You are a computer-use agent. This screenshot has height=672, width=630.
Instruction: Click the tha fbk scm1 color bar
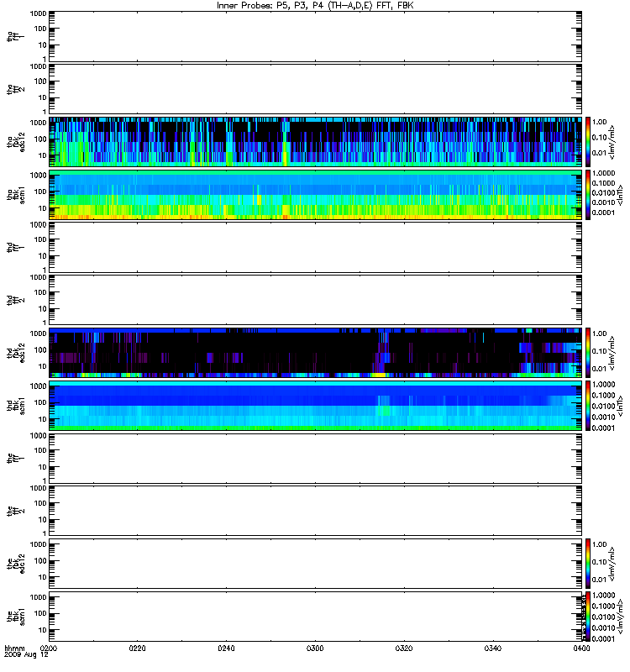pyautogui.click(x=588, y=195)
